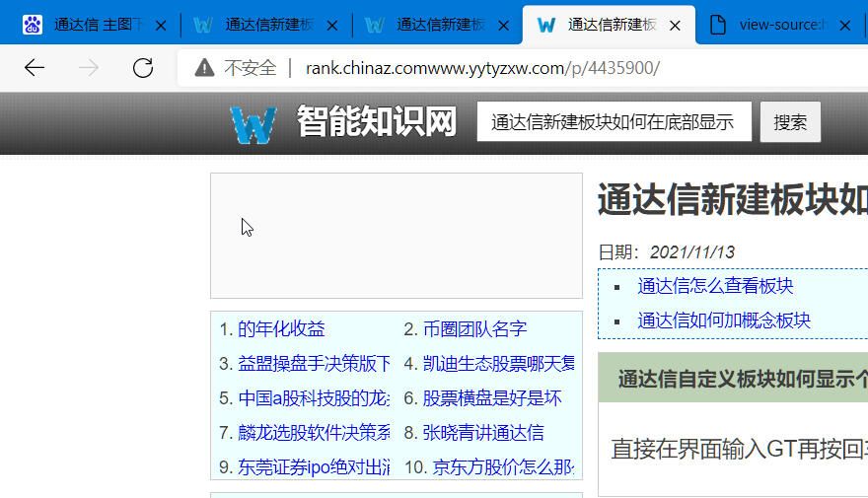The image size is (868, 498).
Task: Open the 股票横盘是好是坏 link
Action: tap(492, 398)
